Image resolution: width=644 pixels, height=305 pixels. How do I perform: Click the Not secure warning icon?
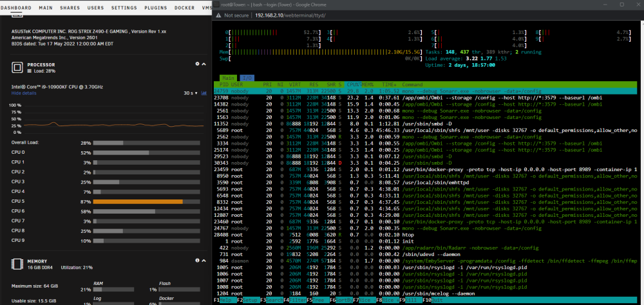(x=218, y=15)
